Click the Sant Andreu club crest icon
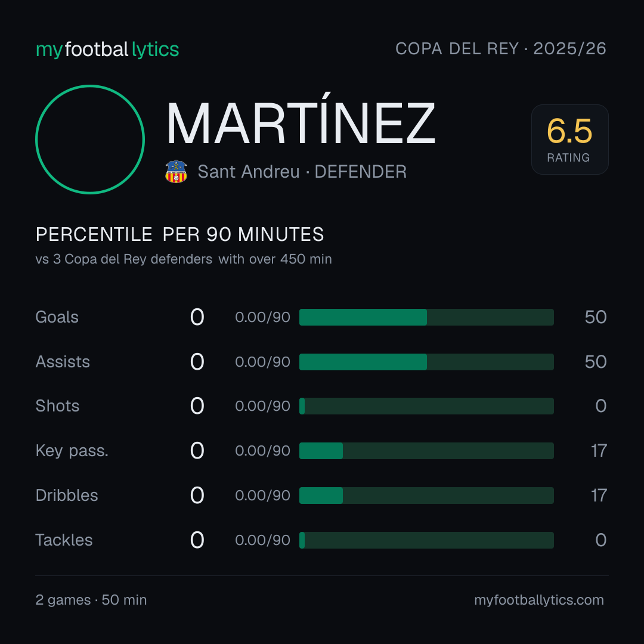Image resolution: width=644 pixels, height=644 pixels. (176, 172)
